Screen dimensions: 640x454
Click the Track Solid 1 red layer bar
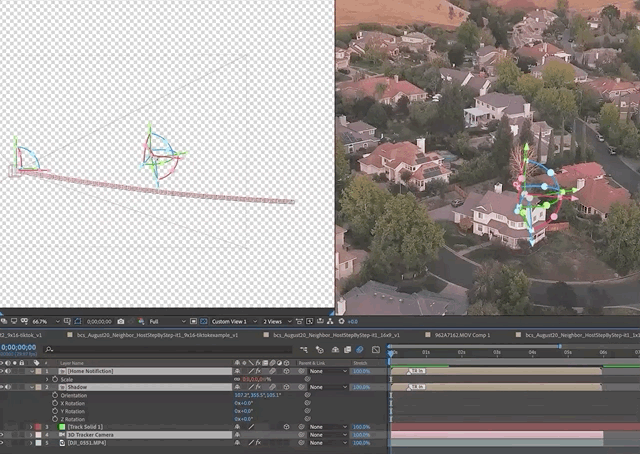click(x=516, y=427)
